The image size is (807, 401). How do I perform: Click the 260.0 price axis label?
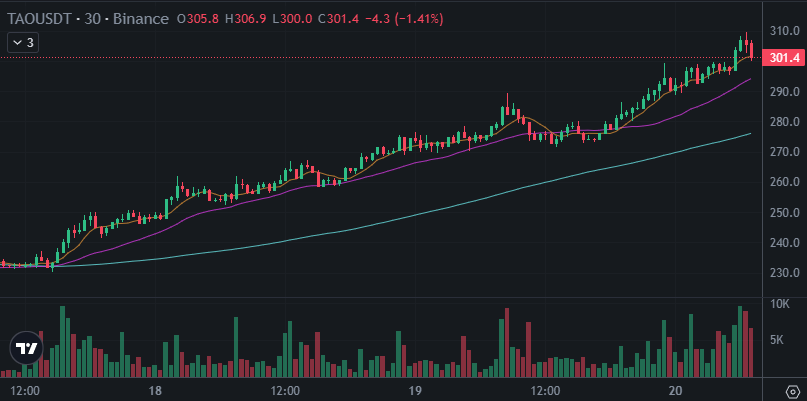click(x=784, y=182)
